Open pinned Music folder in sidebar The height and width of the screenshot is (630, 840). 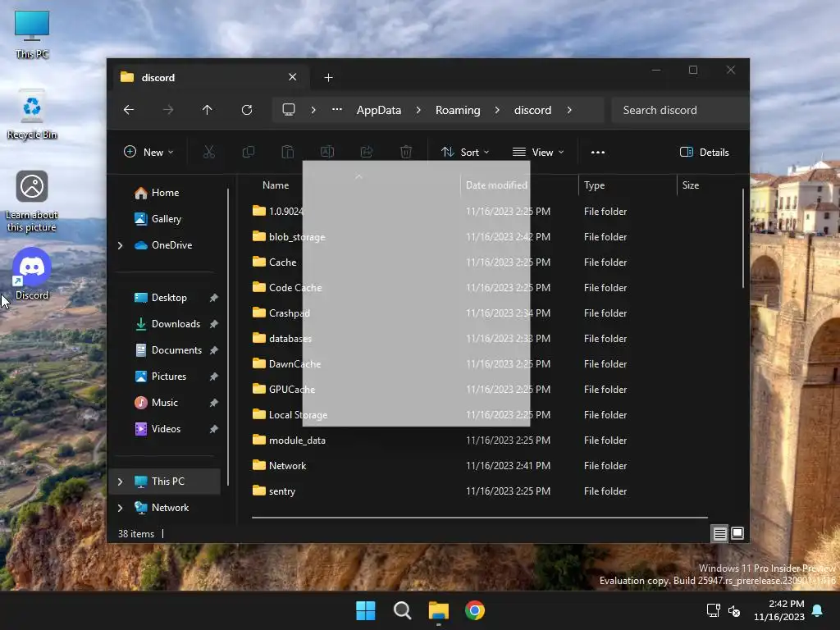[x=164, y=403]
